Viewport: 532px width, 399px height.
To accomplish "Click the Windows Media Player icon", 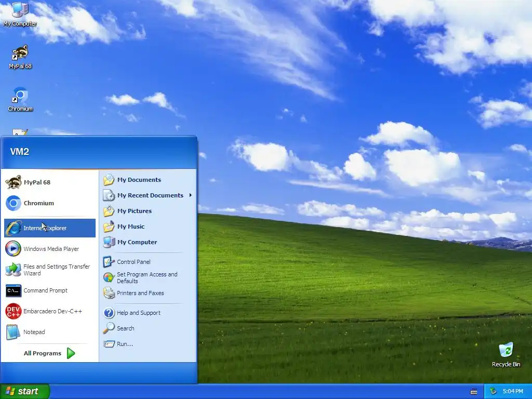I will tap(14, 249).
